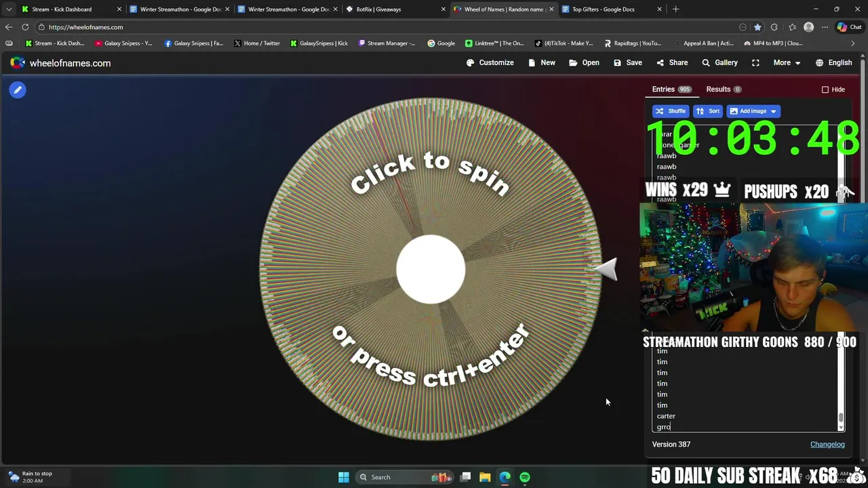
Task: Switch to the Entries tab
Action: (671, 89)
